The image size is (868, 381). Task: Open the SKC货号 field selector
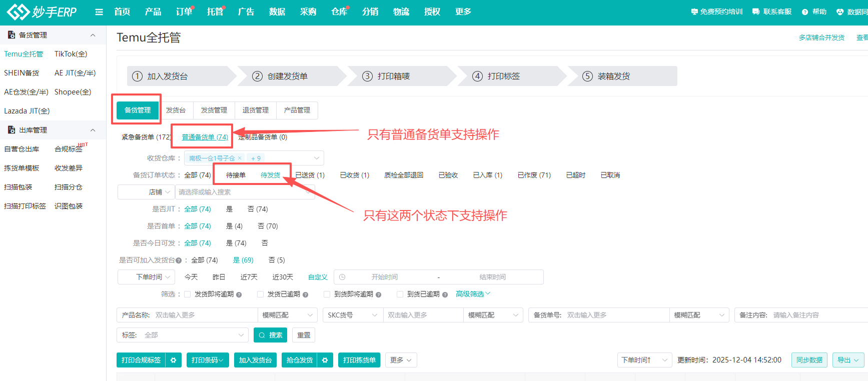coord(353,315)
